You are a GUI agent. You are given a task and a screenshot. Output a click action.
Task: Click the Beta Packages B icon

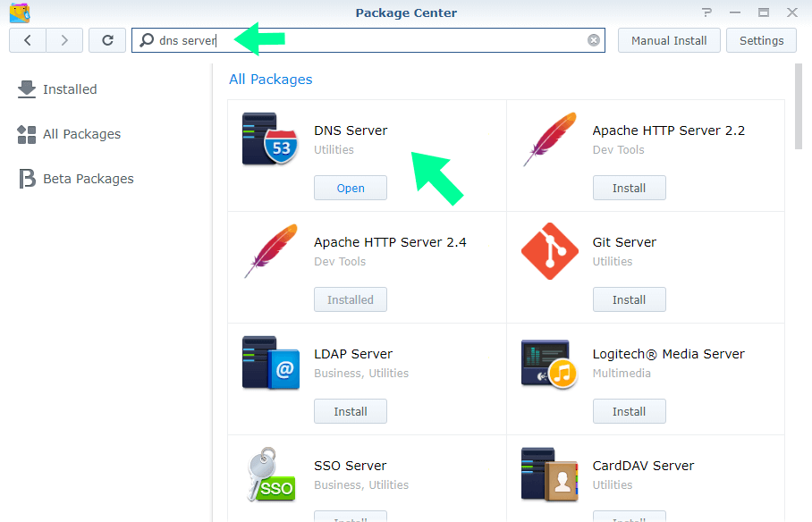(x=27, y=179)
